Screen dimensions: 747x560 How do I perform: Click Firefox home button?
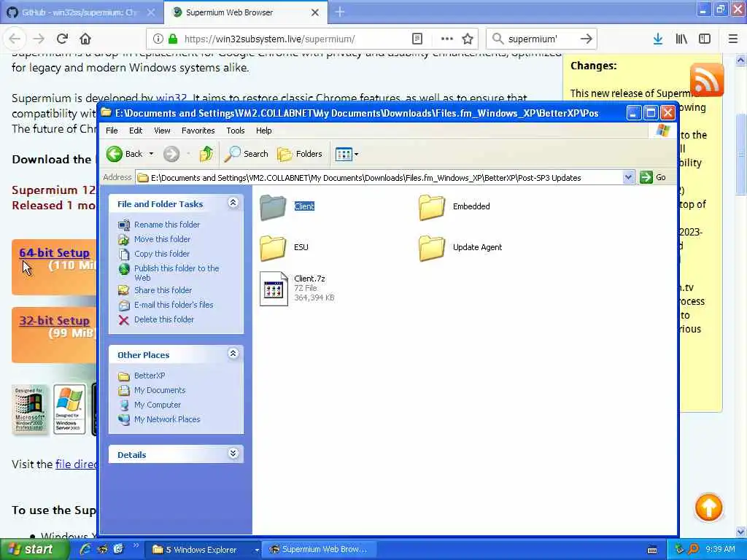pyautogui.click(x=85, y=39)
